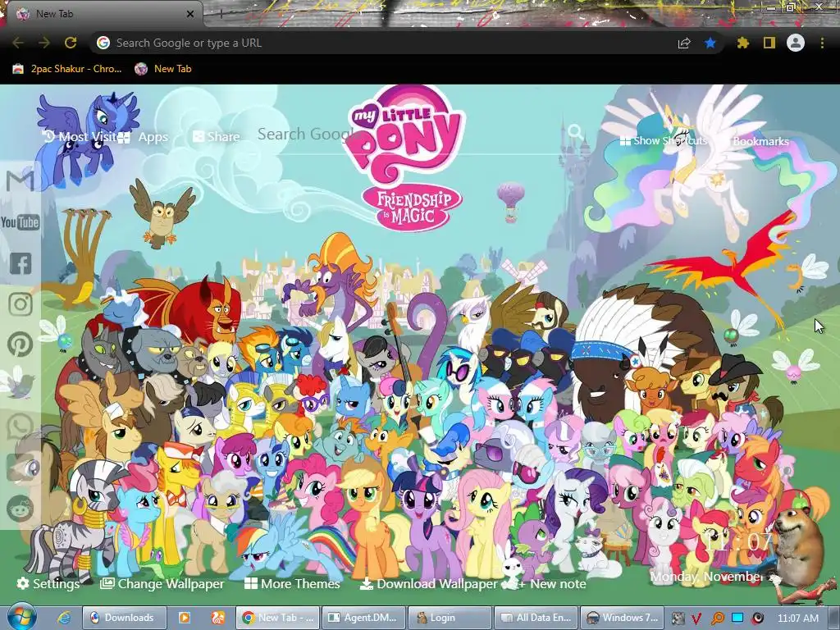Viewport: 840px width, 630px height.
Task: Click the My Little Pony logo
Action: pos(407,158)
